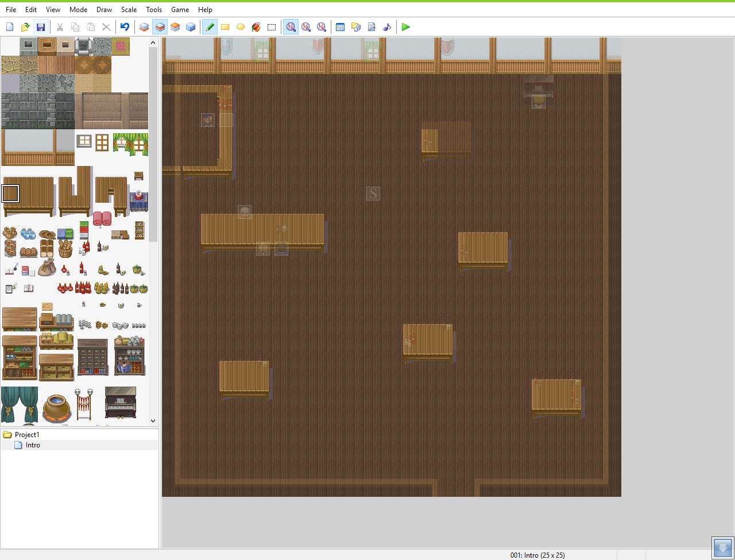Set map scale to 1:2
The width and height of the screenshot is (735, 560).
(306, 27)
